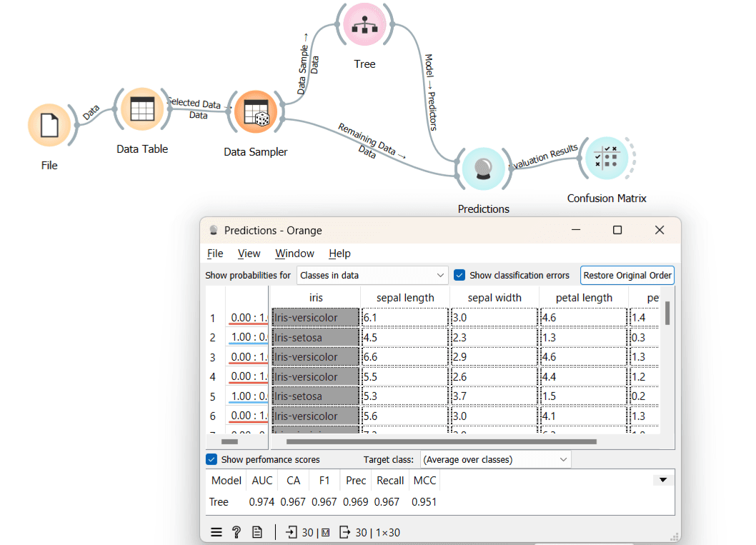Click the input data arrow icon
Image resolution: width=756 pixels, height=545 pixels.
(292, 532)
